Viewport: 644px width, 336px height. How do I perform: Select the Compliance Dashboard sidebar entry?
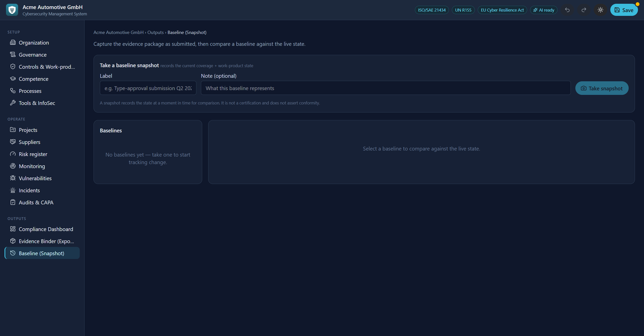click(42, 229)
